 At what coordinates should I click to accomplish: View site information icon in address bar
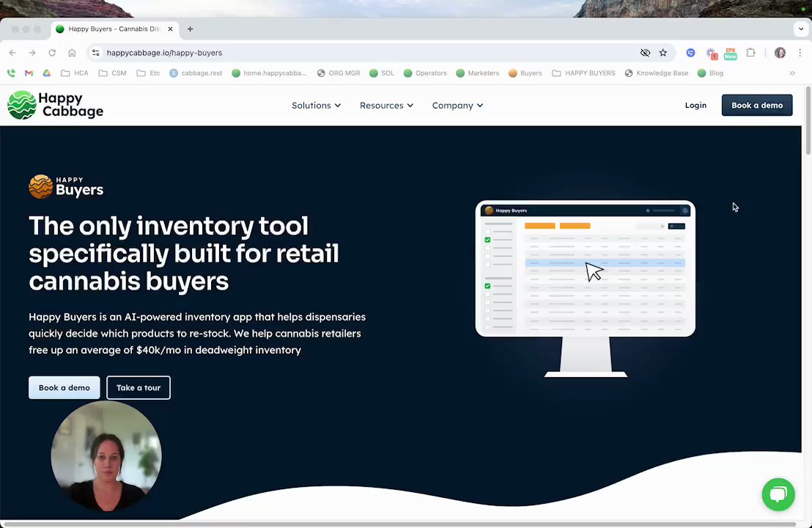[x=96, y=53]
